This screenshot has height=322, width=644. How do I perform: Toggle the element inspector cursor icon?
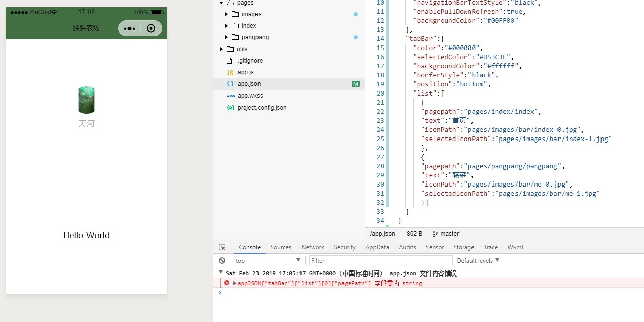click(222, 247)
